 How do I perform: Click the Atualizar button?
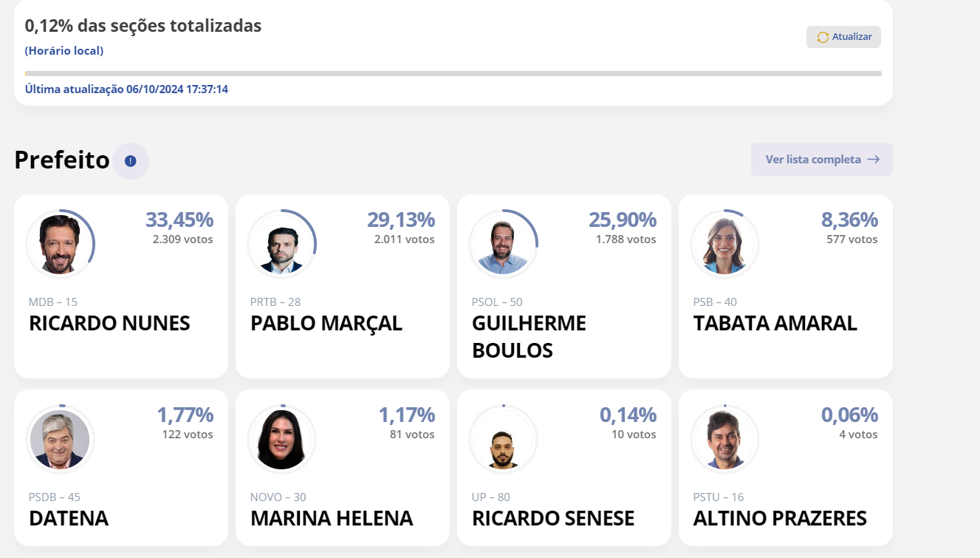[843, 37]
